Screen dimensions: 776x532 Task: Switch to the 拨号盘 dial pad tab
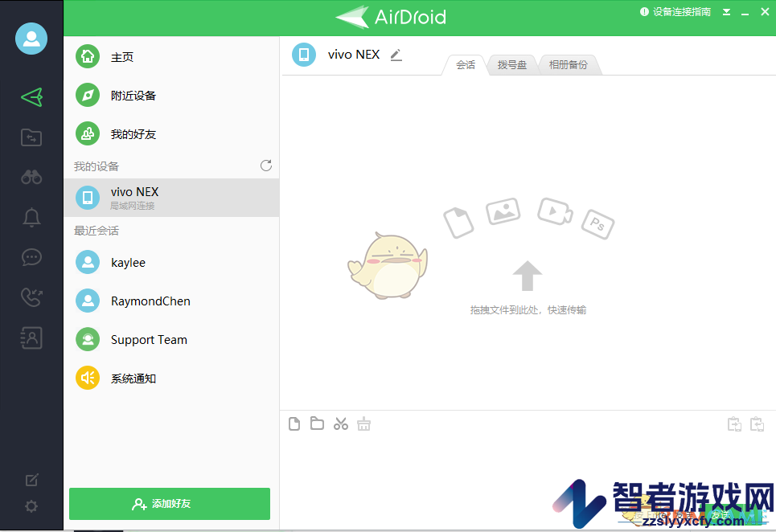click(x=512, y=65)
